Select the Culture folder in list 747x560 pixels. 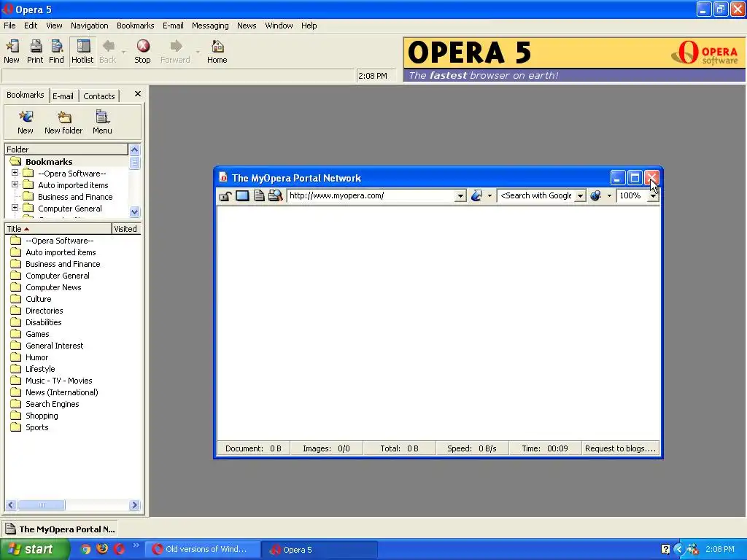pyautogui.click(x=39, y=299)
